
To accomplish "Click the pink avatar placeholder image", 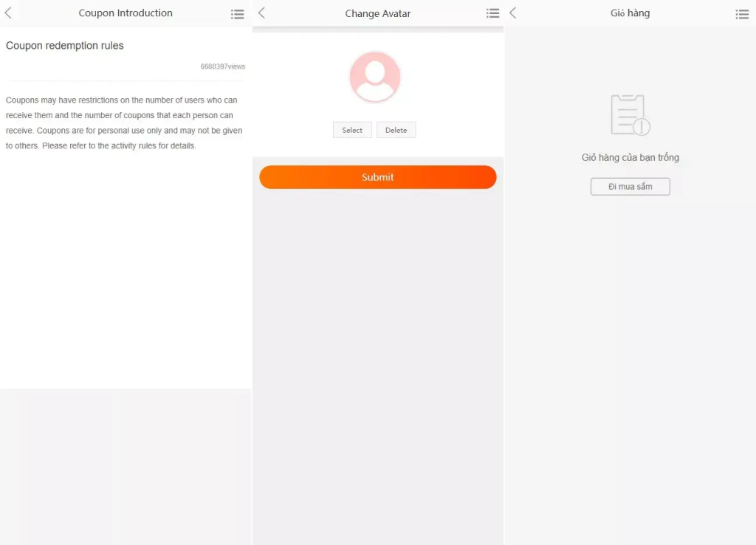I will pos(375,77).
